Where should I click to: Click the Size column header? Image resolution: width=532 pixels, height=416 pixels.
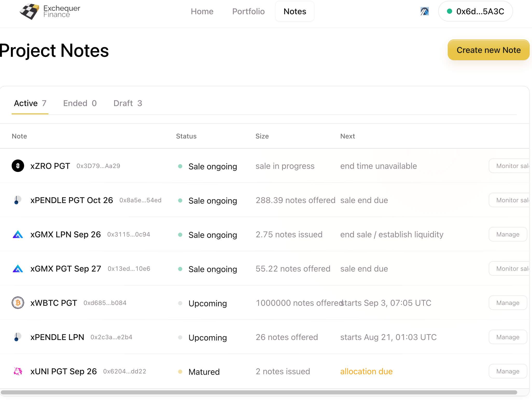coord(262,136)
